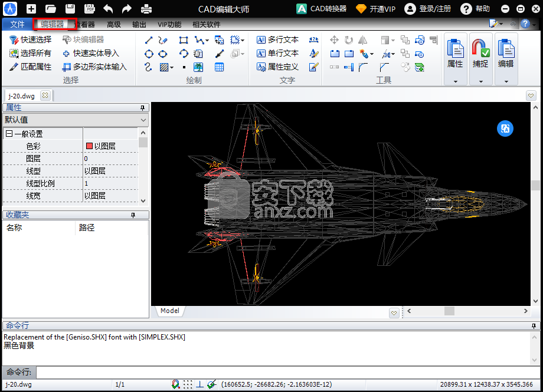Viewport: 543px width, 392px height.
Task: Switch to the 输出 tab
Action: (139, 25)
